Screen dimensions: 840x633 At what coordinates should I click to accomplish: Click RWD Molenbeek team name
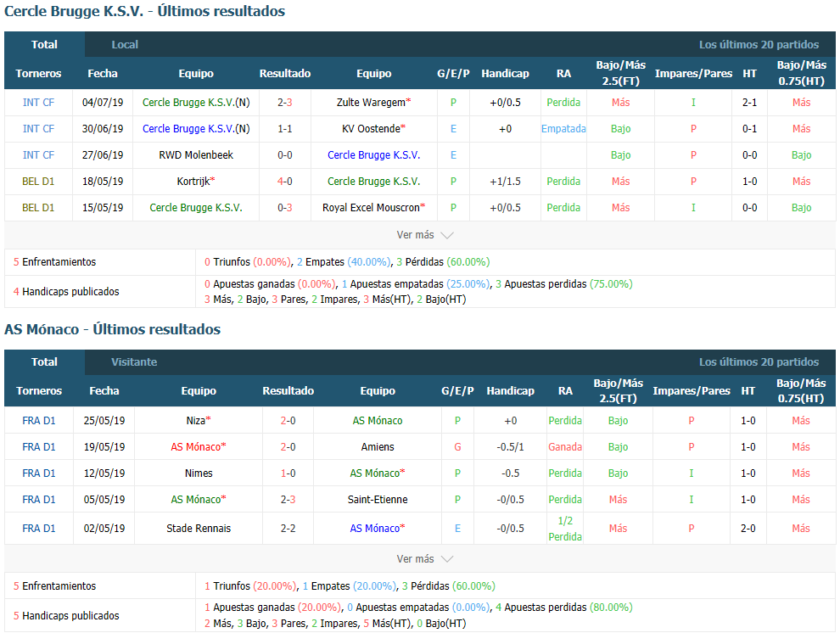tap(196, 154)
